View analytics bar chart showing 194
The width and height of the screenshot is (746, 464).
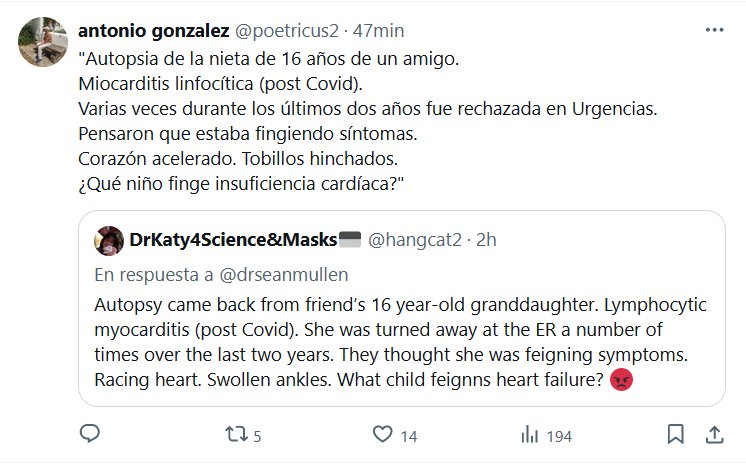[529, 435]
